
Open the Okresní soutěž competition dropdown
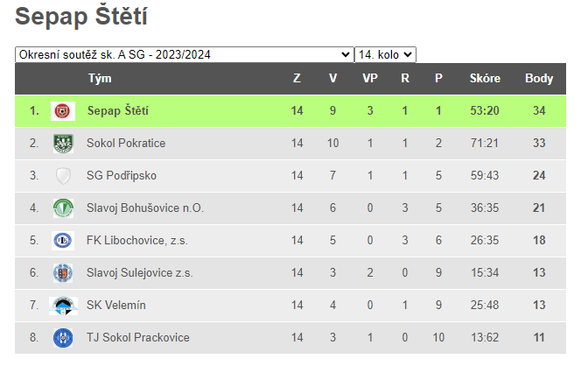[184, 55]
